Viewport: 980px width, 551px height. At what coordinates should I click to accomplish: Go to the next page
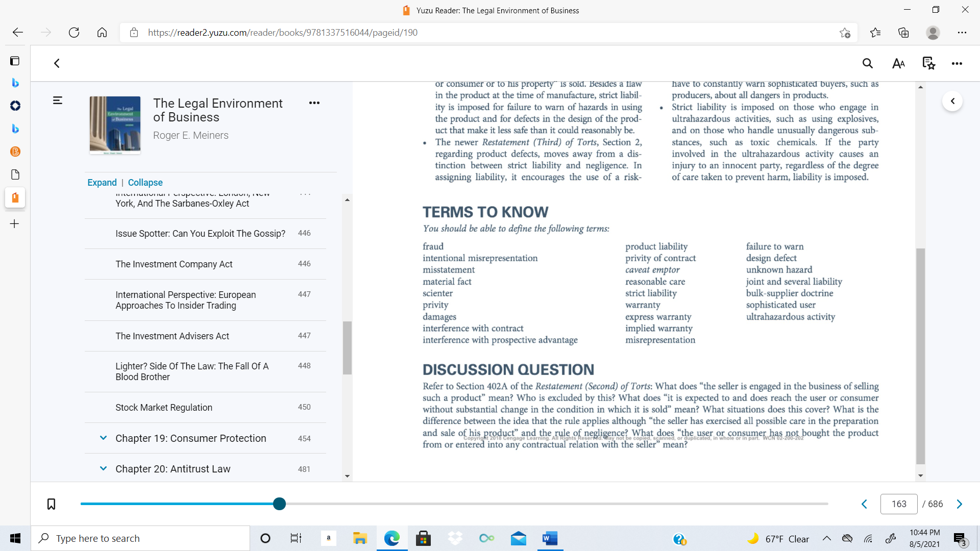(x=960, y=504)
